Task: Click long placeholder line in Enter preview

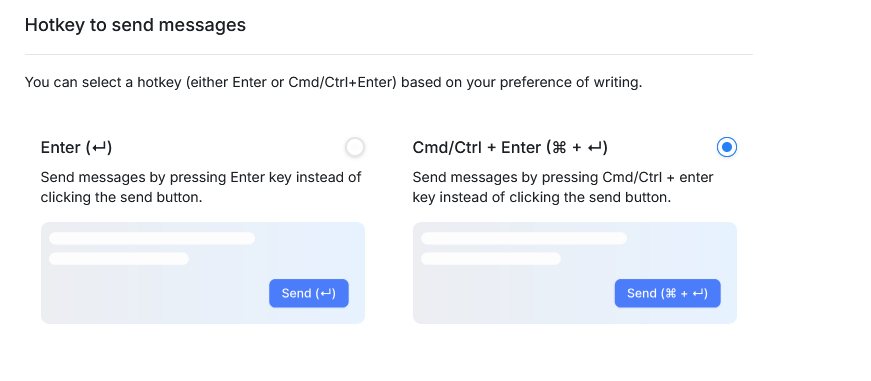Action: point(152,238)
